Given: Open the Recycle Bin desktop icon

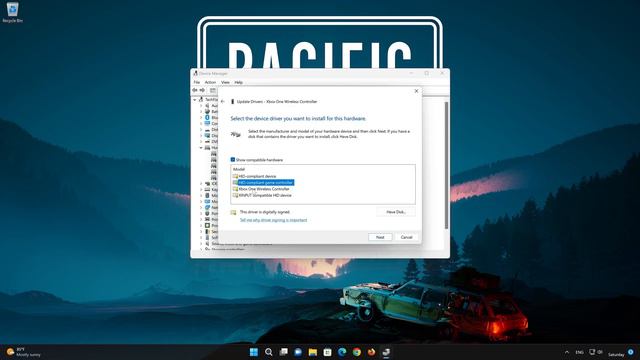Looking at the screenshot, I should (x=12, y=12).
